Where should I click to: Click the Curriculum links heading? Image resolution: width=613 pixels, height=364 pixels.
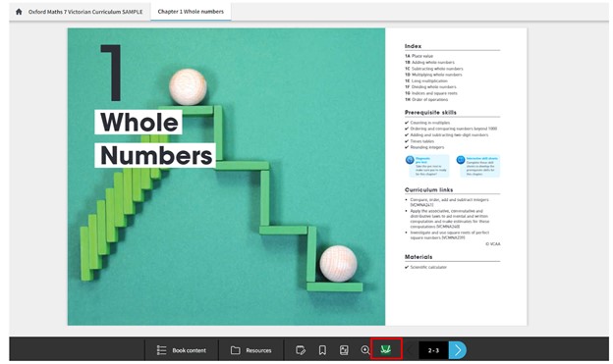pyautogui.click(x=429, y=189)
